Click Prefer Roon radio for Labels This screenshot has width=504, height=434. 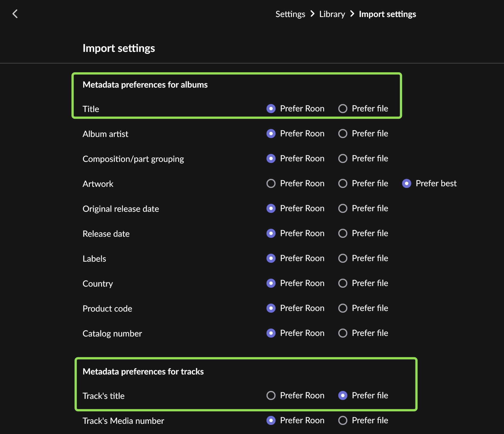271,258
